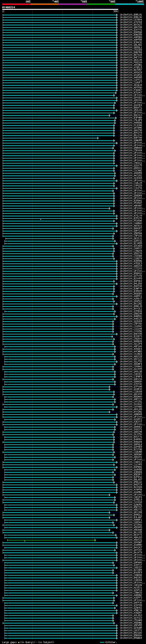146x644 pixels.
Task: Select hit label UniRef100_Q9WUM5
Action: coord(131,140)
